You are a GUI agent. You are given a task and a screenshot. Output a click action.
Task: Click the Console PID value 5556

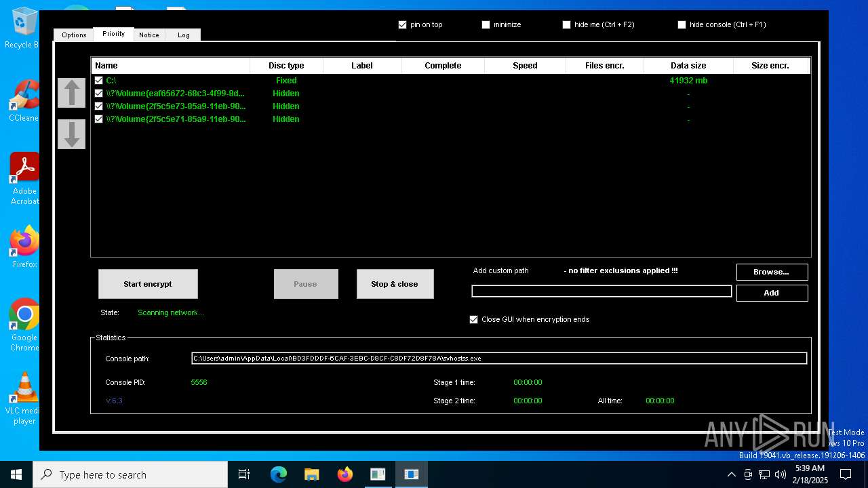coord(199,382)
